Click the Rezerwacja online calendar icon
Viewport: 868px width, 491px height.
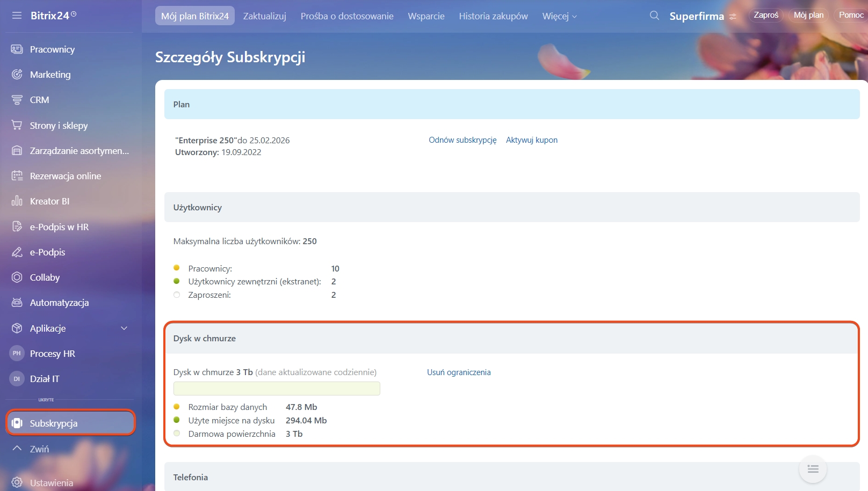tap(17, 176)
